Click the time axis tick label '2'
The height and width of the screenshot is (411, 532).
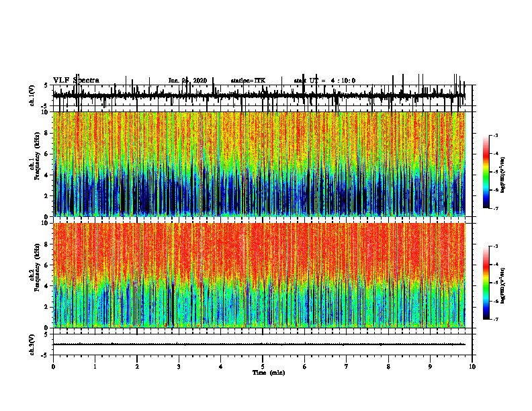pos(137,367)
